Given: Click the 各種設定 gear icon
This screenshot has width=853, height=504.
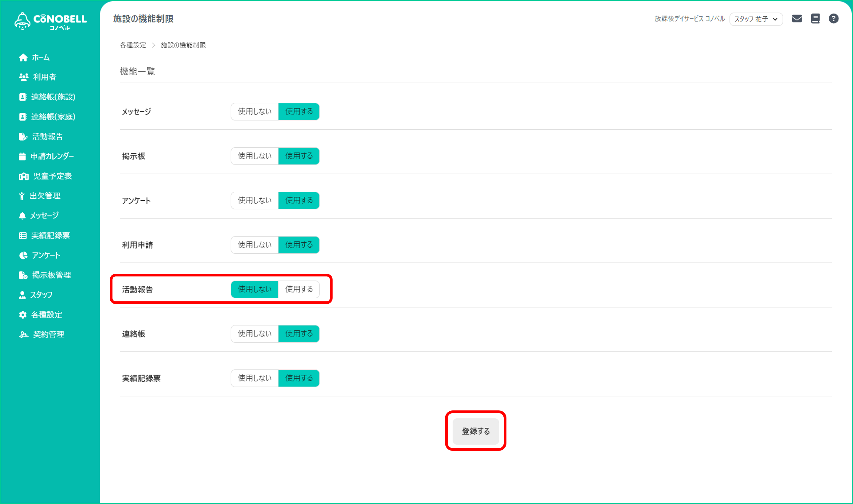Looking at the screenshot, I should point(23,315).
